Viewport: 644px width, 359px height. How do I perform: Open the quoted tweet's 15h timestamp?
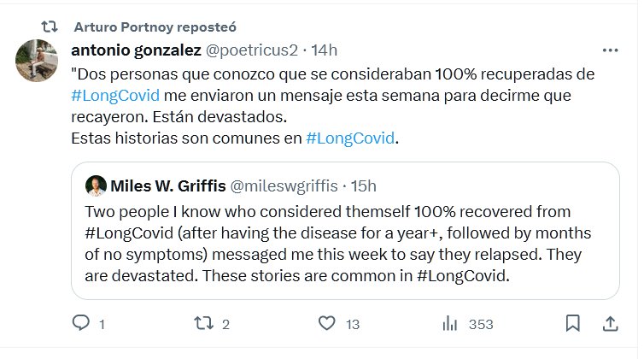365,185
